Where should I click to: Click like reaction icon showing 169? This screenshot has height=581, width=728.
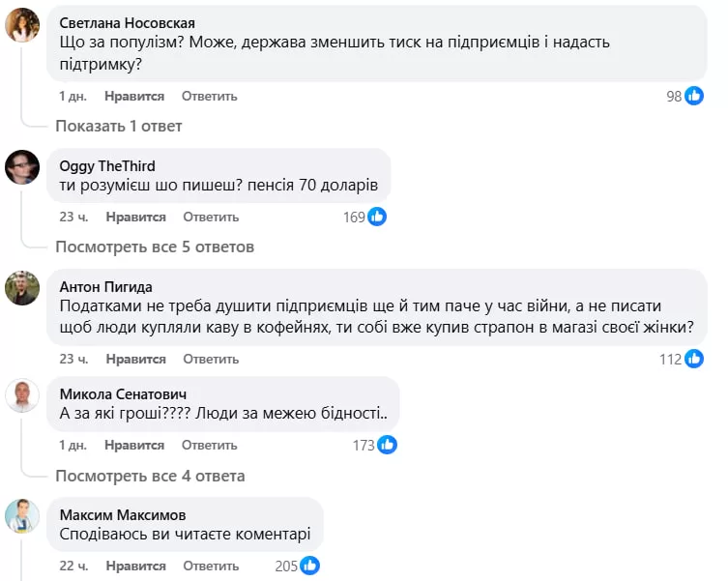pyautogui.click(x=377, y=217)
